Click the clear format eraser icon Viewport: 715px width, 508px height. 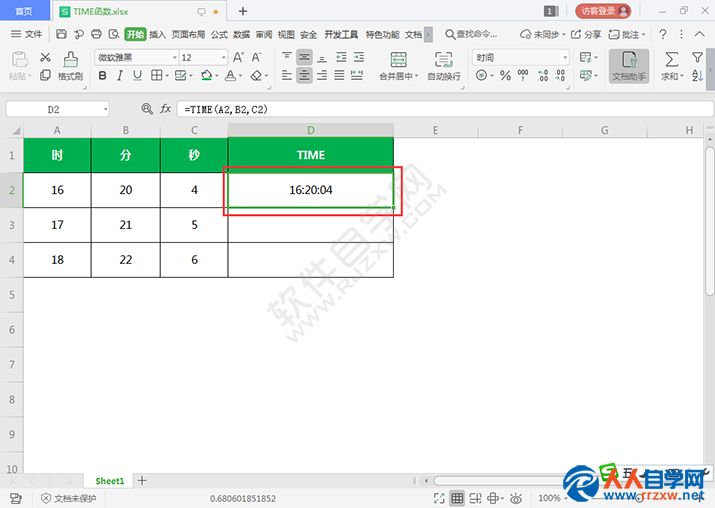[256, 76]
